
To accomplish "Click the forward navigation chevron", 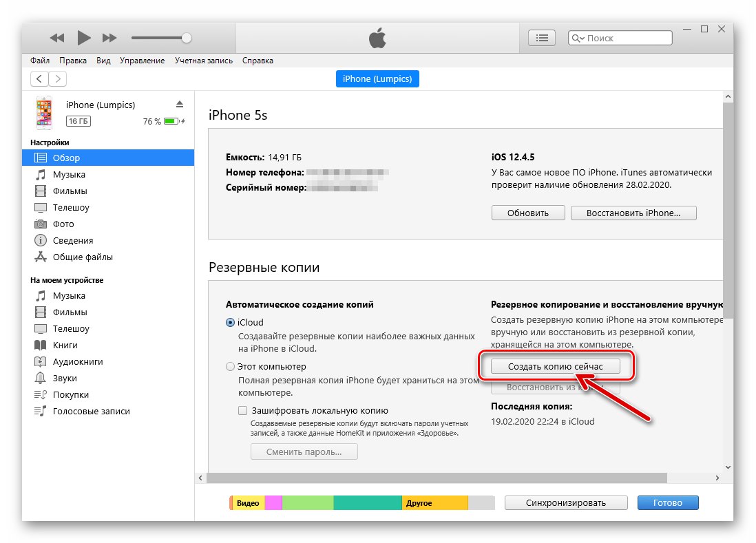I will (x=57, y=78).
